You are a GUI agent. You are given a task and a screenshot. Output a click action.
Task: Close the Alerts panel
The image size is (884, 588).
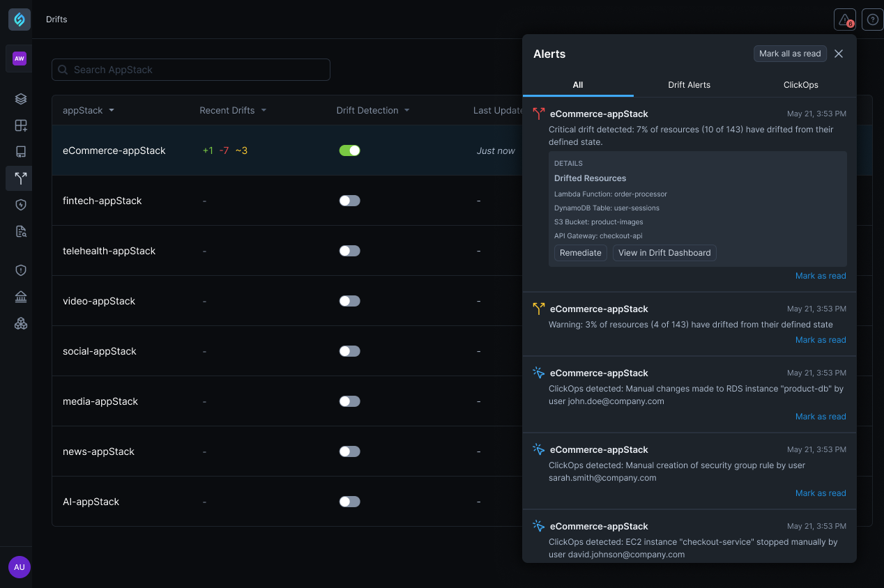pos(839,54)
